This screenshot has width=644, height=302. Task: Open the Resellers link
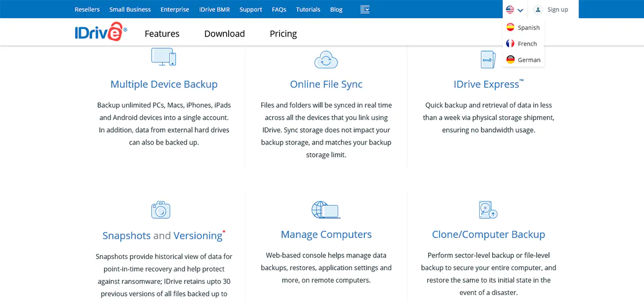coord(87,9)
